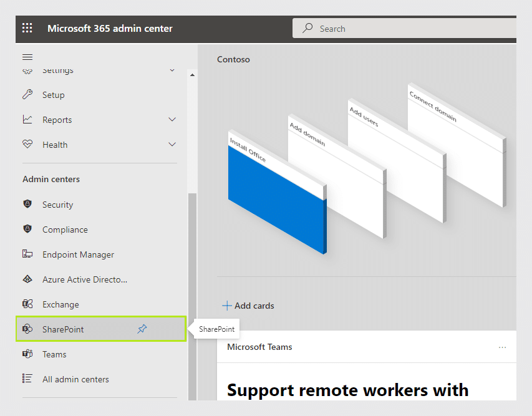The image size is (532, 416).
Task: Click the Setup wrench icon
Action: (27, 94)
